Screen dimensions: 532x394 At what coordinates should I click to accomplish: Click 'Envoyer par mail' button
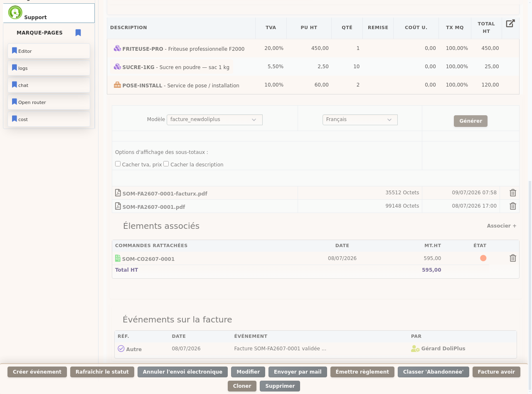[298, 372]
